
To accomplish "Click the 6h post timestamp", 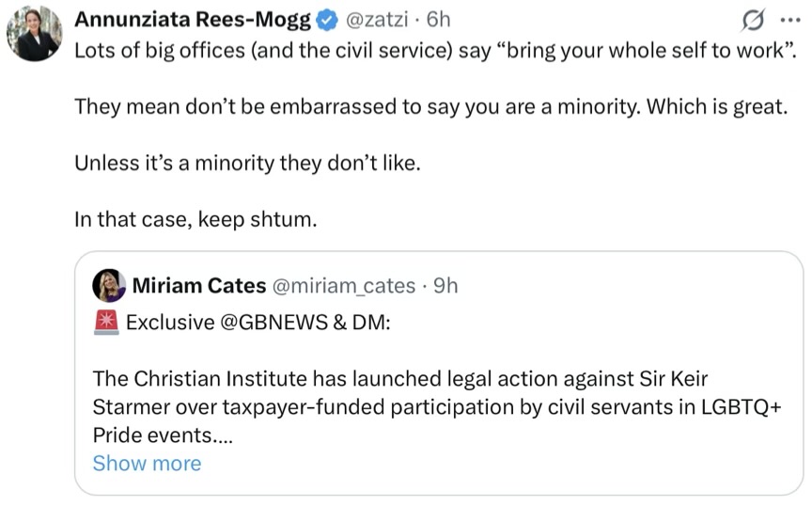I will [x=440, y=20].
